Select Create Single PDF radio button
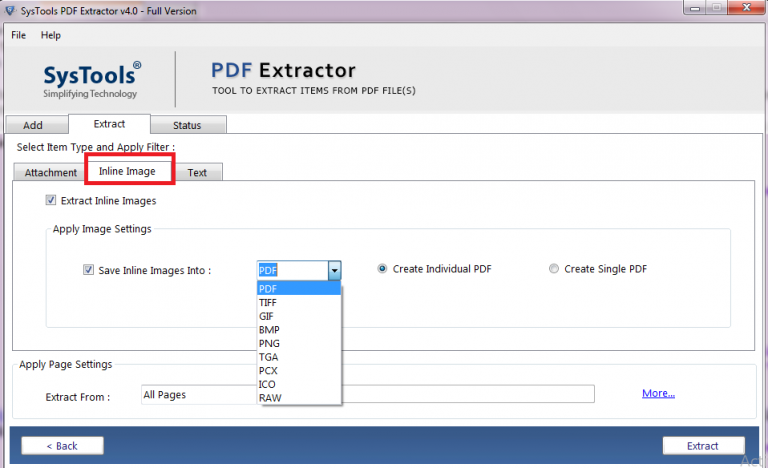The height and width of the screenshot is (468, 768). (553, 269)
